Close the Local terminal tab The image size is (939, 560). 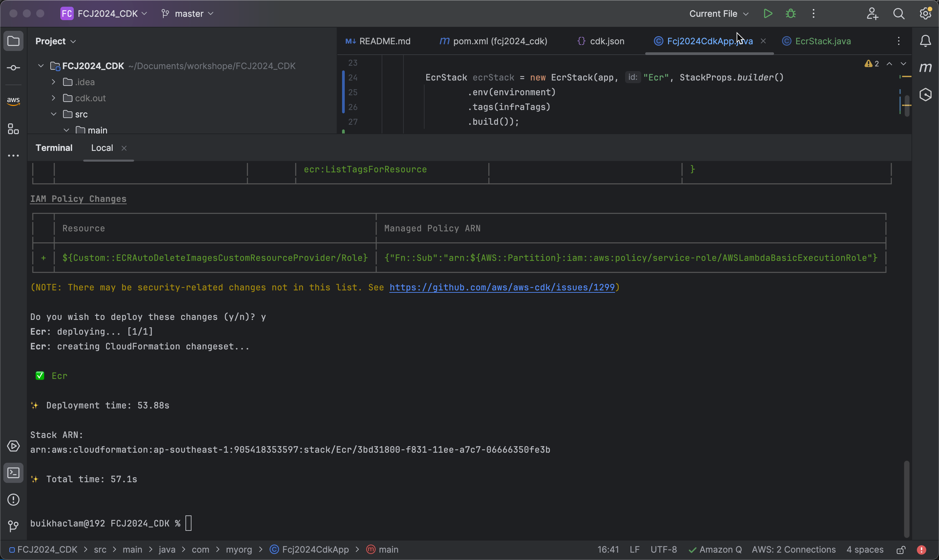pos(124,148)
